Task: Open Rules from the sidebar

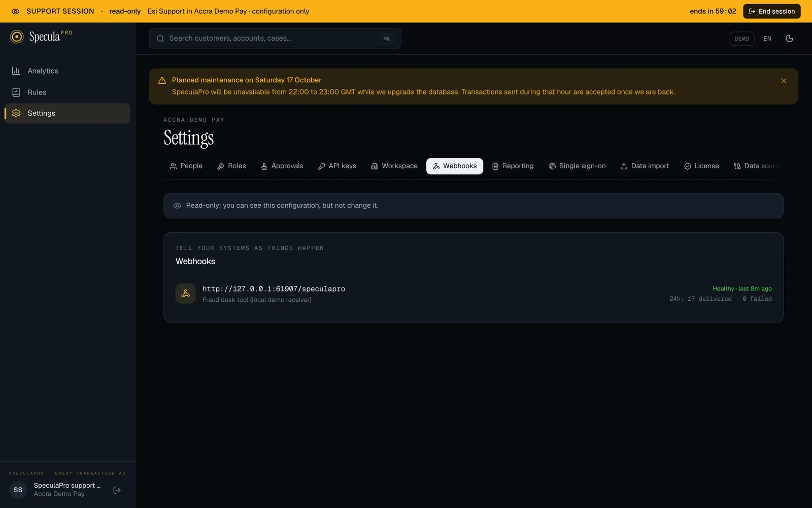Action: [67, 92]
